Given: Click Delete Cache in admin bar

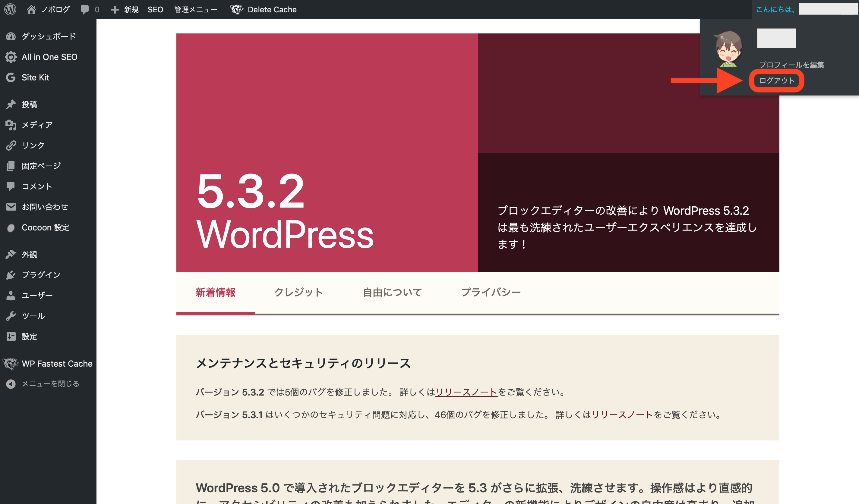Looking at the screenshot, I should pos(272,10).
